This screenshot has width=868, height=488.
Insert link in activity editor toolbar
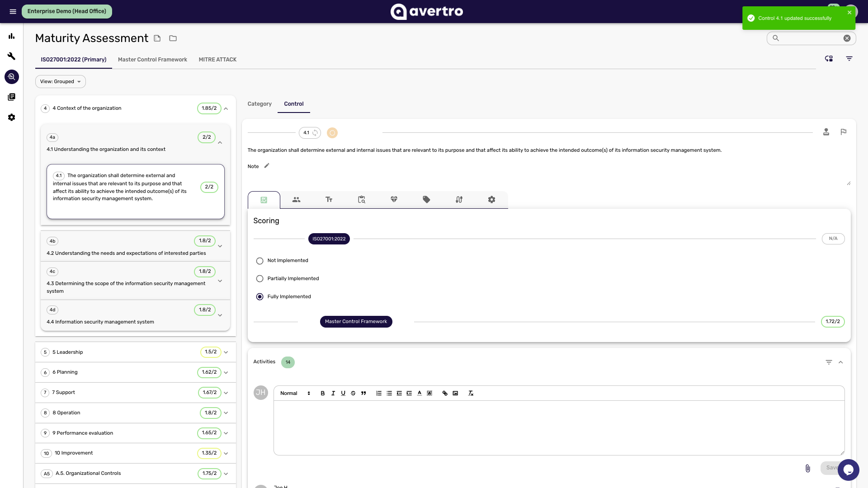445,393
